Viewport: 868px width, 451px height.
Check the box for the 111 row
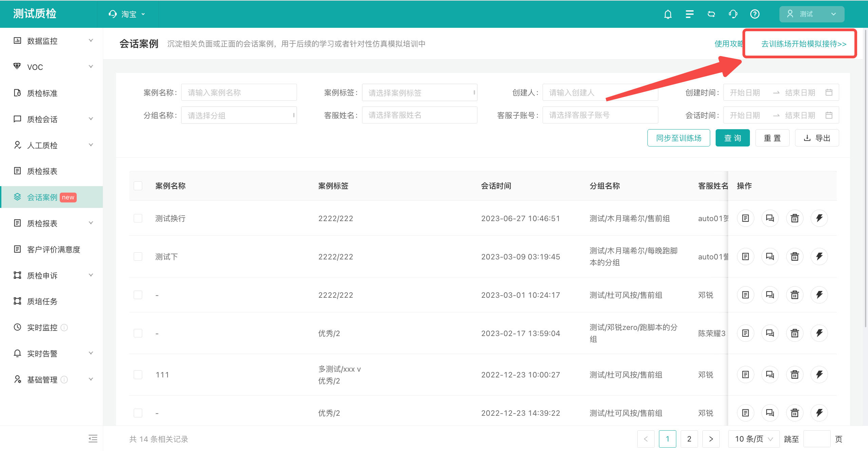coord(138,374)
